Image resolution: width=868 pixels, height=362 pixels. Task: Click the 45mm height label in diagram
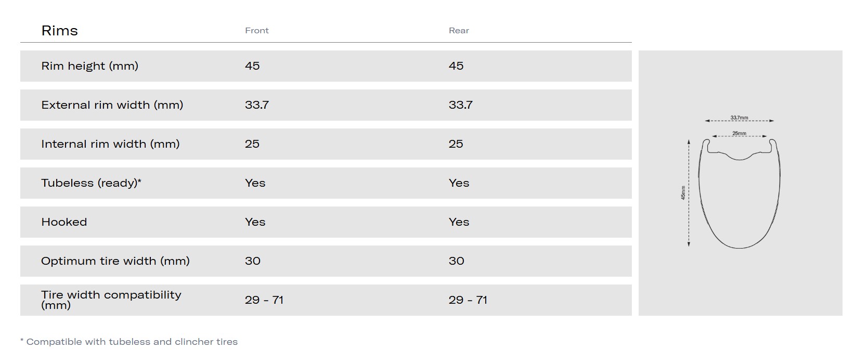pyautogui.click(x=683, y=192)
